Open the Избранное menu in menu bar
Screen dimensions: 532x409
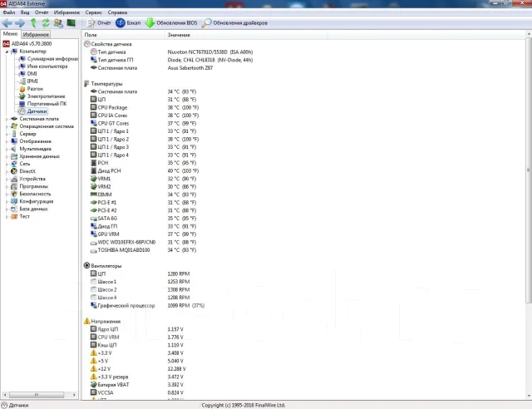coord(66,12)
